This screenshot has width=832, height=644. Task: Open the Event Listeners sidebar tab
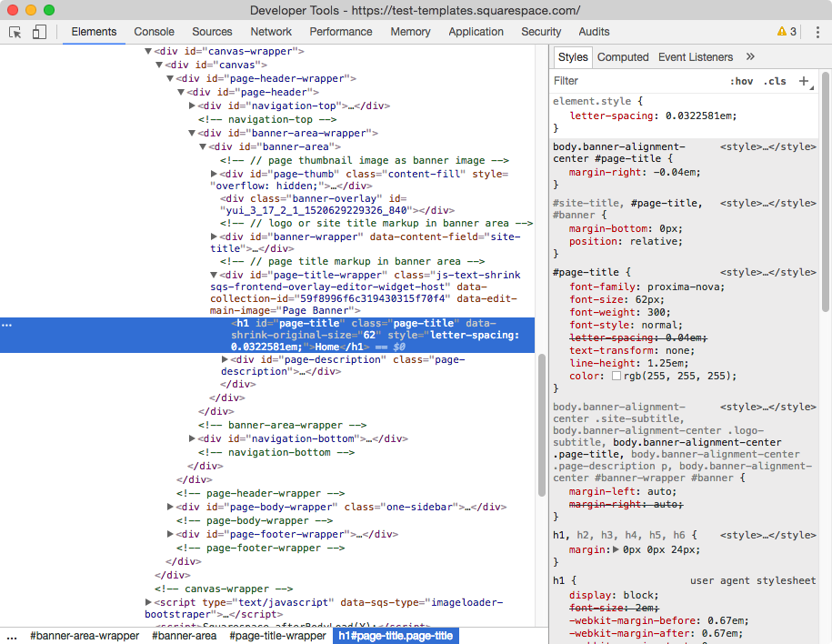pyautogui.click(x=695, y=57)
